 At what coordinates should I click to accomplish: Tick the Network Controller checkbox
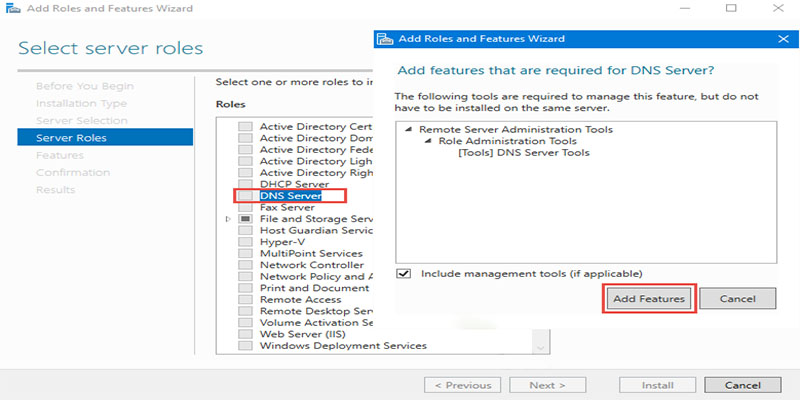coord(245,265)
